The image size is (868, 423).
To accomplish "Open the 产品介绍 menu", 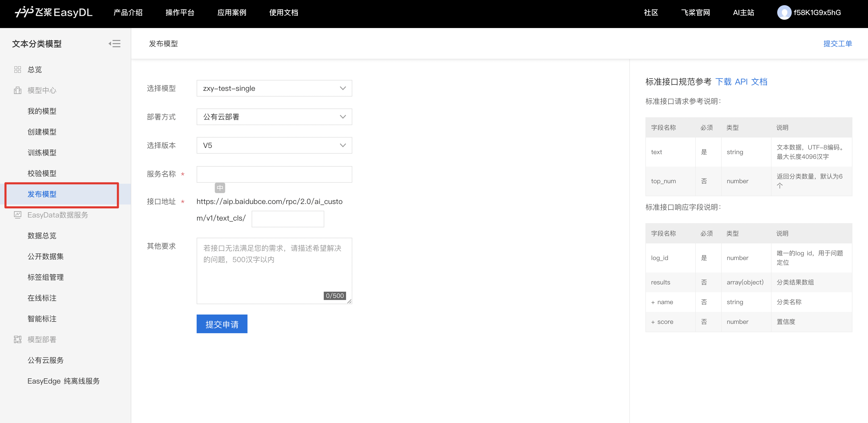I will 128,13.
